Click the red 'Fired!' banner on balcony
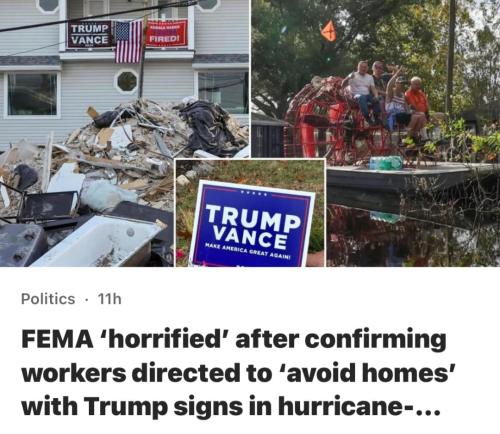This screenshot has height=434, width=500. [166, 33]
